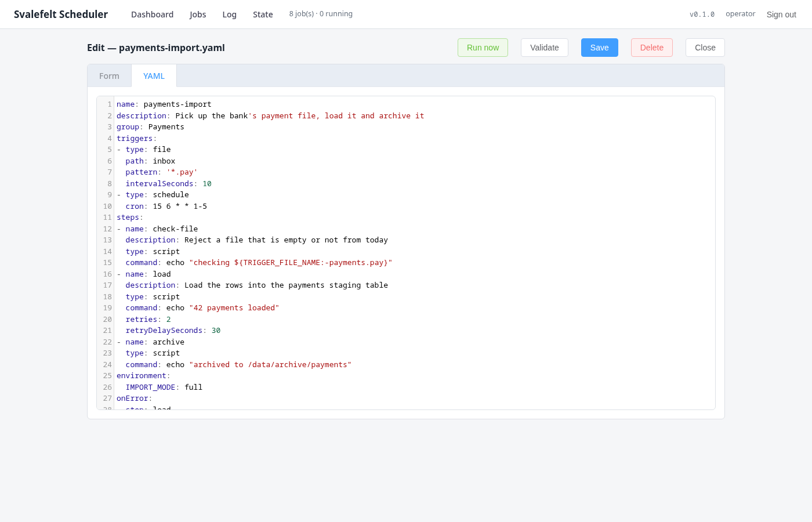Click the 'retries: 2' line
Image resolution: width=812 pixels, height=522 pixels.
coord(148,320)
